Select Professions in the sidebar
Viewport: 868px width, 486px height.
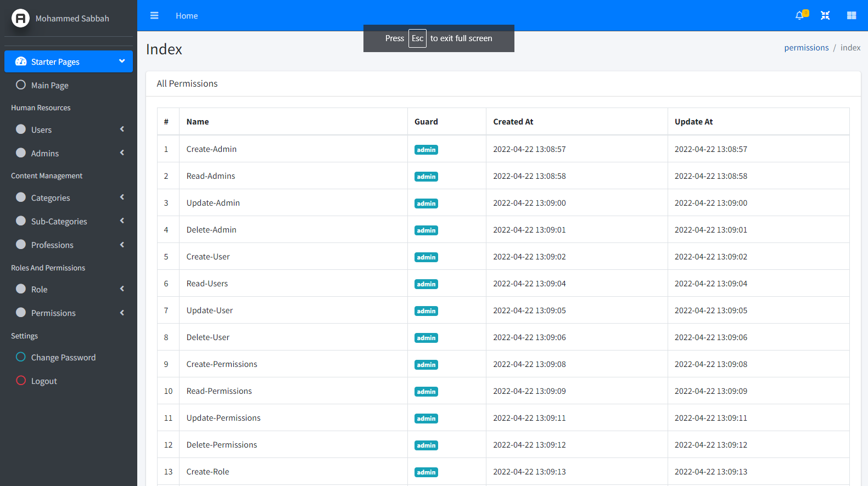click(52, 245)
